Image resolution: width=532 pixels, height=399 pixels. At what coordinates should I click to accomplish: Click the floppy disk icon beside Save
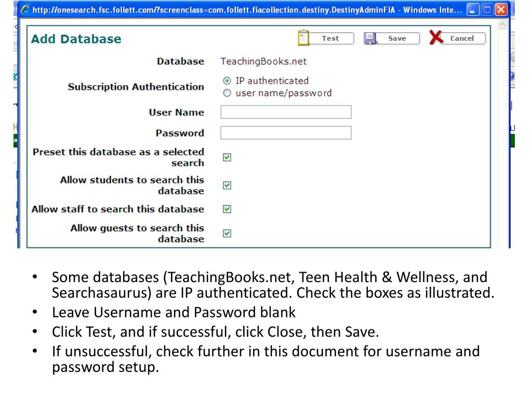click(370, 38)
